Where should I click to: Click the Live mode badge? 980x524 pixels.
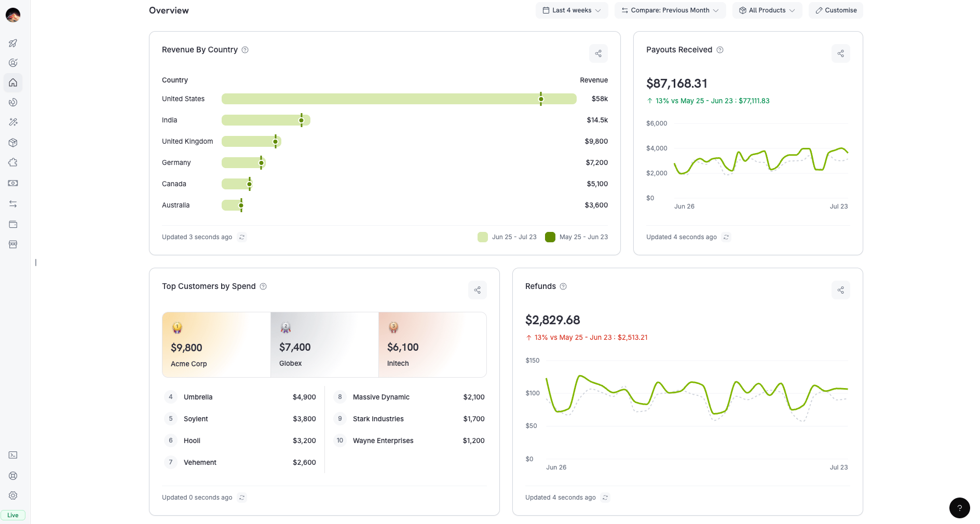(13, 515)
